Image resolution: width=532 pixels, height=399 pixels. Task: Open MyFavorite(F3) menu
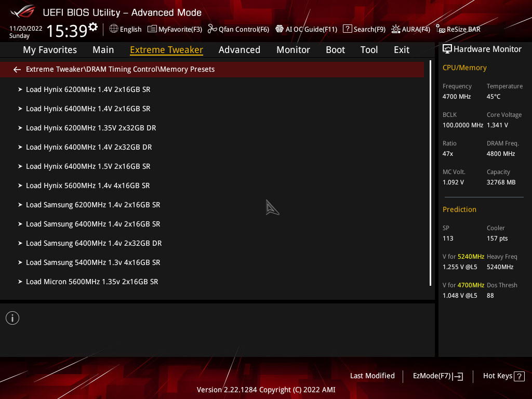[175, 29]
